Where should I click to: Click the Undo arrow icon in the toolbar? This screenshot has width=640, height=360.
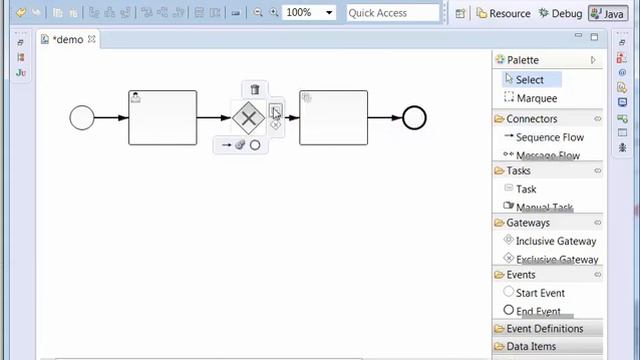(x=21, y=13)
